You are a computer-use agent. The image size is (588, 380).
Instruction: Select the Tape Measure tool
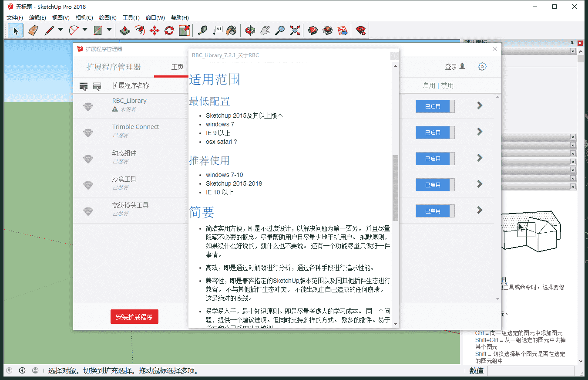coord(202,31)
